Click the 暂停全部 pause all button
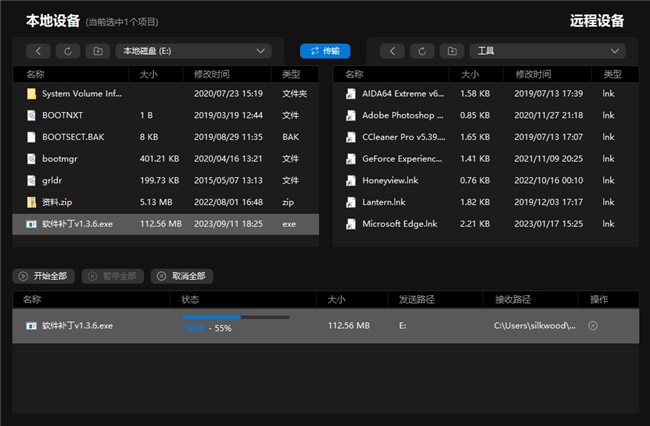 (x=113, y=276)
